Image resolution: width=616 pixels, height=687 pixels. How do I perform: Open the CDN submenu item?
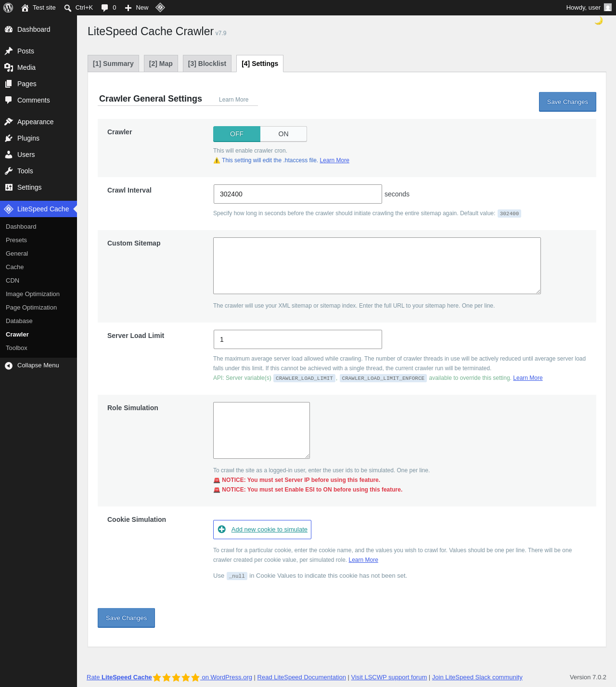coord(13,281)
